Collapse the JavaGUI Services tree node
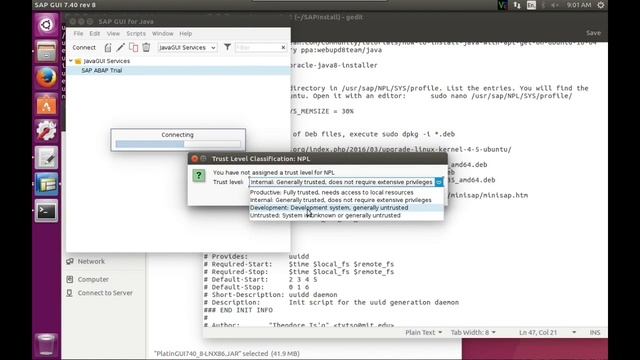640x360 pixels. (71, 61)
